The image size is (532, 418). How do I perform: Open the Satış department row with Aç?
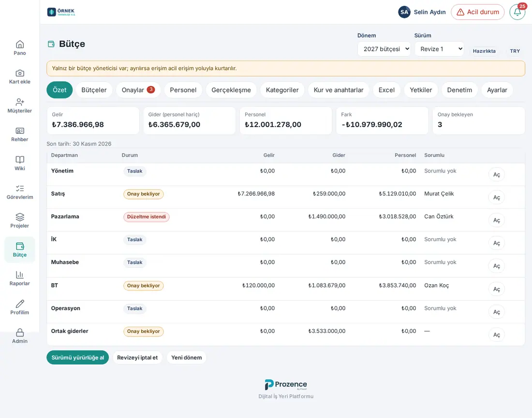click(x=496, y=198)
